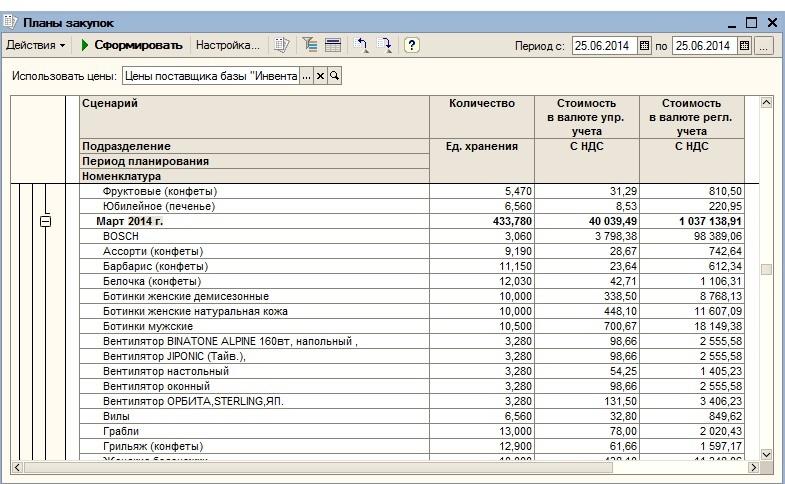Click the value 40 039,49 cell
The width and height of the screenshot is (785, 484).
click(x=587, y=221)
